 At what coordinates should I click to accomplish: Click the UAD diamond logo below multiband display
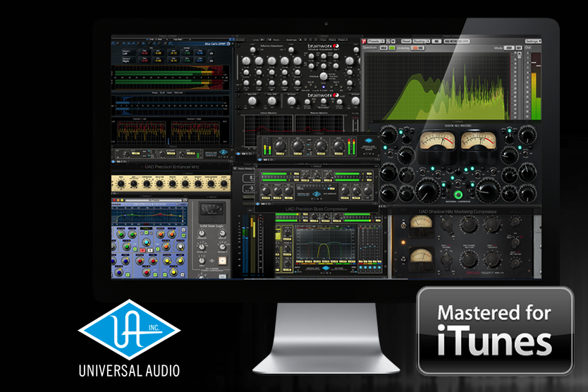tap(326, 268)
